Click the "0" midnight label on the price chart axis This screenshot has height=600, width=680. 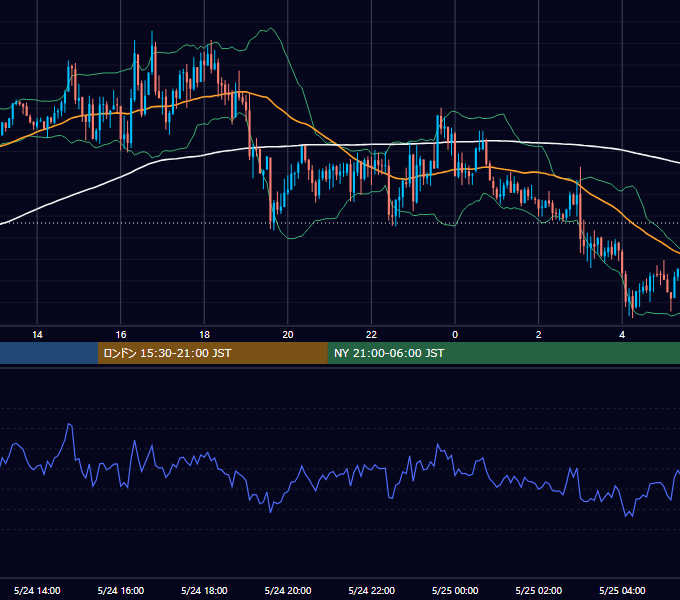[x=455, y=335]
